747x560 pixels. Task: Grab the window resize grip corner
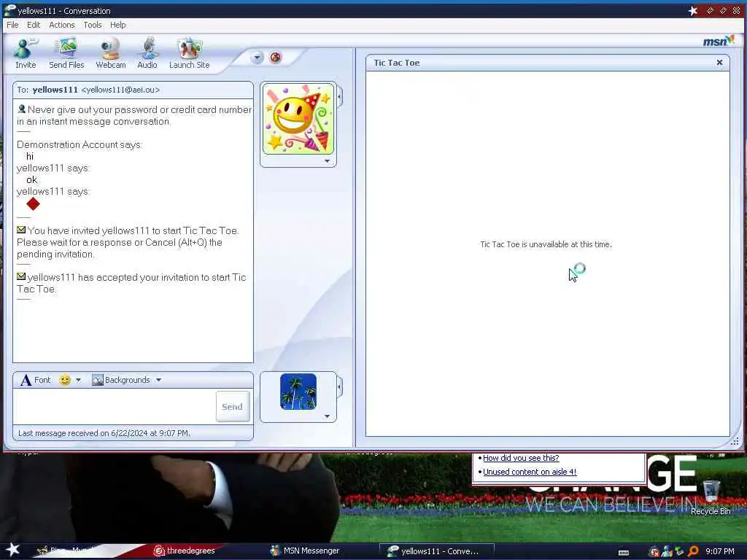click(735, 441)
